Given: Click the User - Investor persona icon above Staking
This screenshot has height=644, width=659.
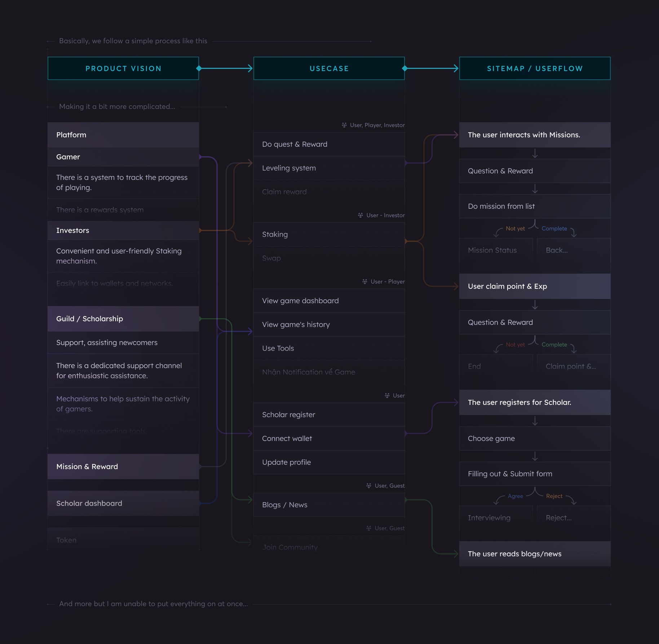Looking at the screenshot, I should pos(360,215).
